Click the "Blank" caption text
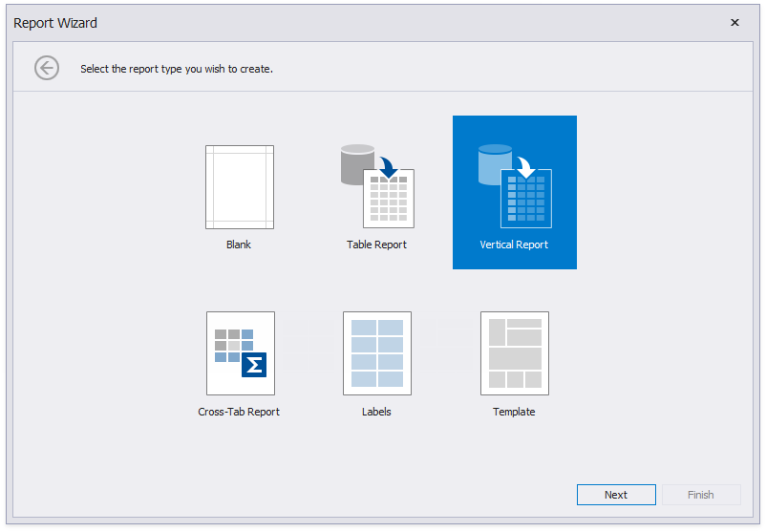This screenshot has width=766, height=532. (239, 245)
